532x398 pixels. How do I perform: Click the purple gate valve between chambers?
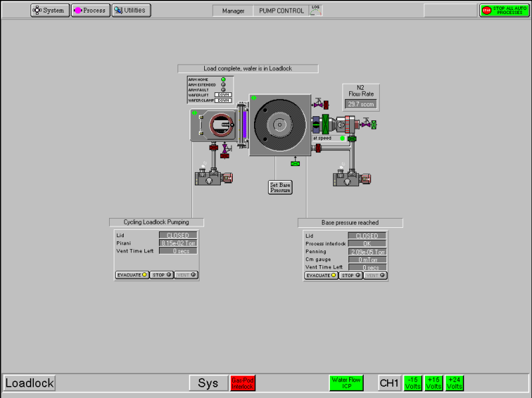[x=245, y=125]
